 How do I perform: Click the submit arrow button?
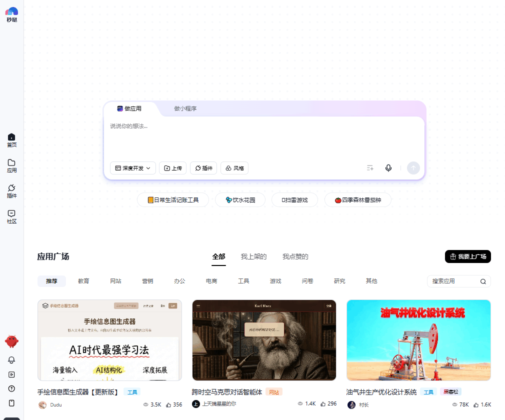[x=413, y=168]
